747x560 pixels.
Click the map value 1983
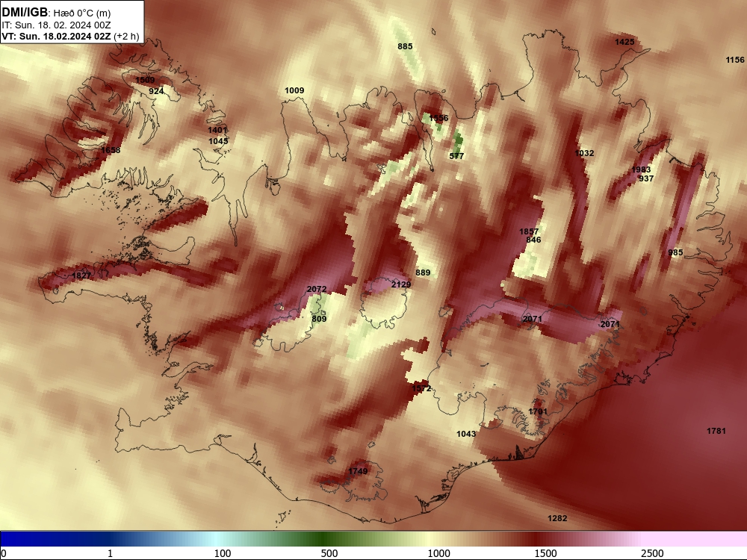pyautogui.click(x=641, y=169)
